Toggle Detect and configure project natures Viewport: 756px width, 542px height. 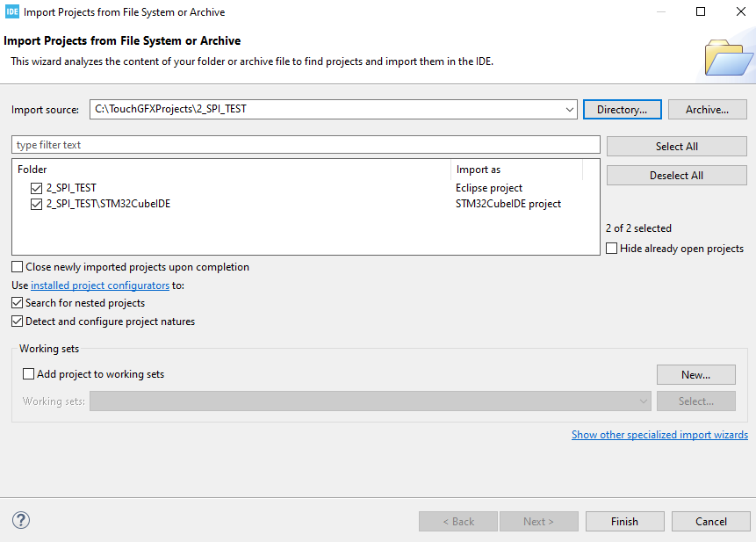18,322
